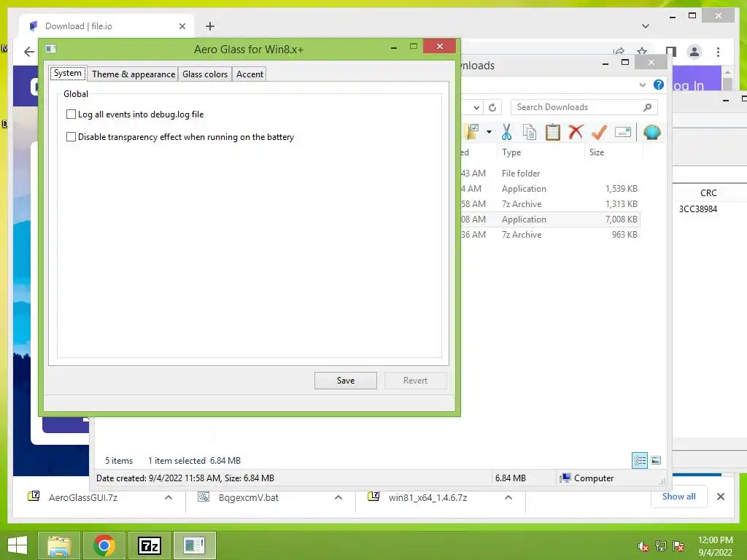
Task: Open the folder options dropdown arrow in Explorer
Action: (x=489, y=132)
